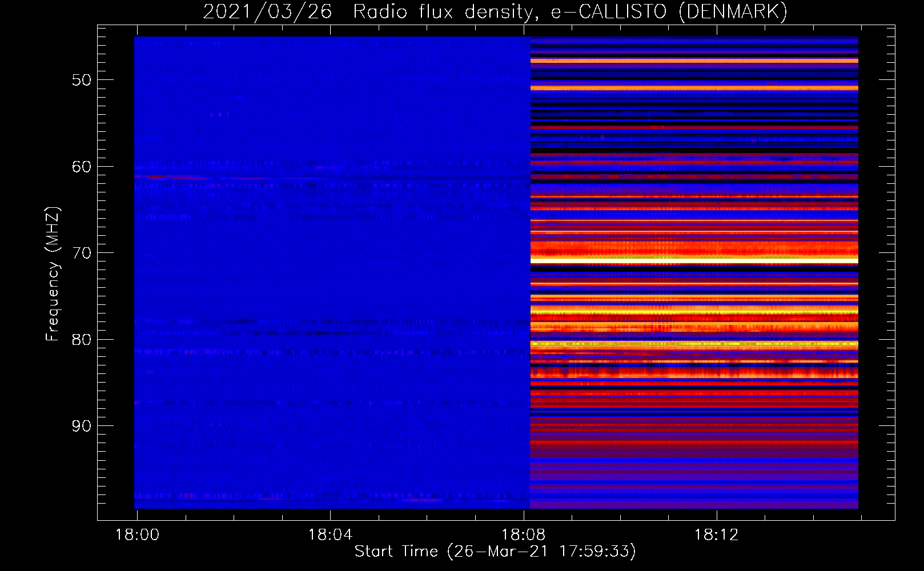924x571 pixels.
Task: Click the 'Start Time (26-Mar-21 17:59:33)' x-axis label
Action: coord(495,551)
